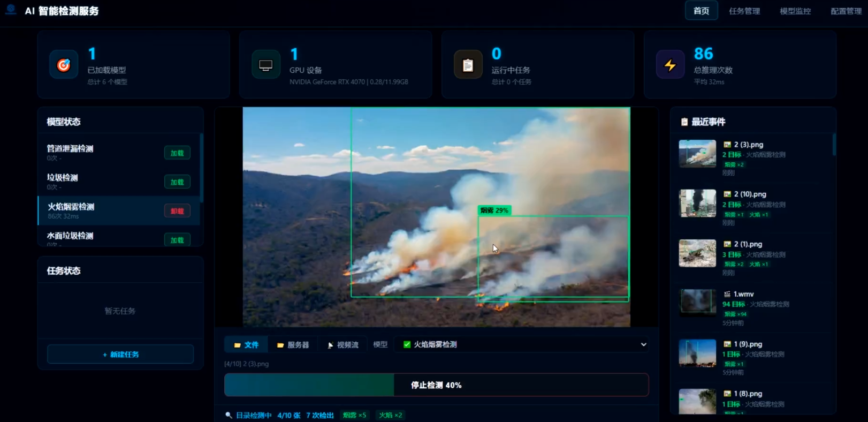Switch to the 服务器 source tab
The image size is (868, 422).
pyautogui.click(x=293, y=345)
